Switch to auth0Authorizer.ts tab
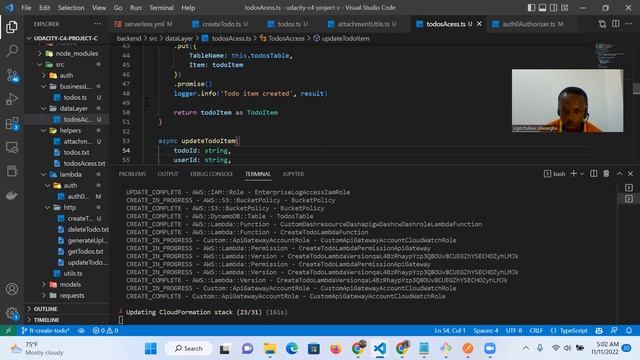 point(529,24)
